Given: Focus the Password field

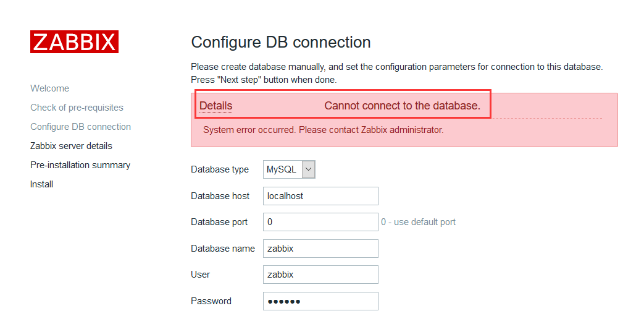Looking at the screenshot, I should [x=321, y=301].
